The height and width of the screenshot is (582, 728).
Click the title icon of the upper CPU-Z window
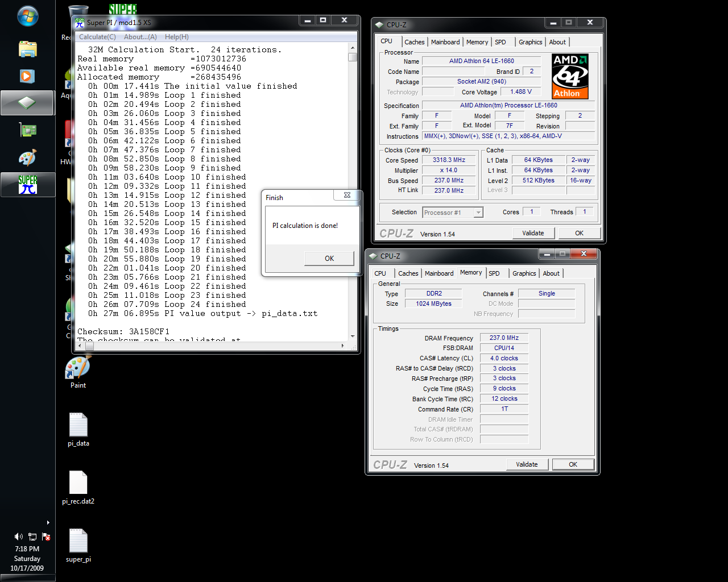[x=379, y=24]
